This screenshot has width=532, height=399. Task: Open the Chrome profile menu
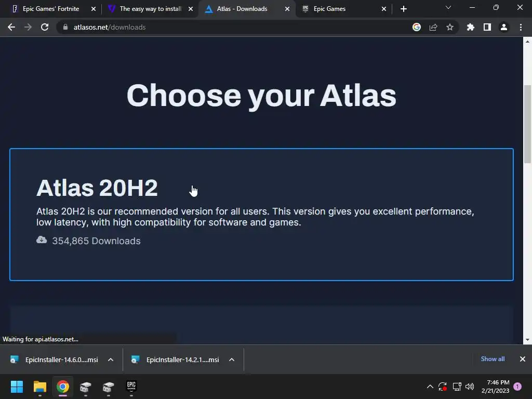504,27
